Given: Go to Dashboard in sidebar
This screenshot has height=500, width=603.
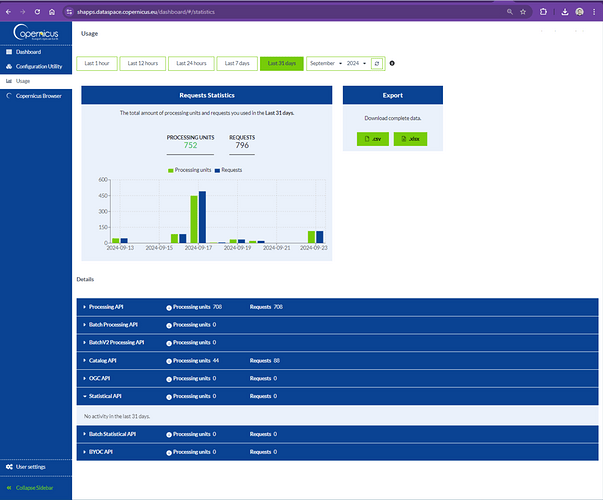Looking at the screenshot, I should (28, 51).
